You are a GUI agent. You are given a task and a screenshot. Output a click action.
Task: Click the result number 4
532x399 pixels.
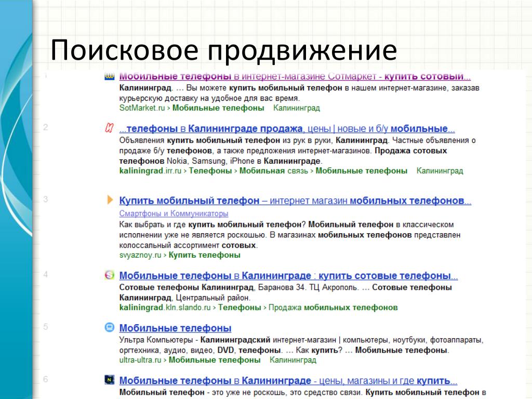click(46, 274)
